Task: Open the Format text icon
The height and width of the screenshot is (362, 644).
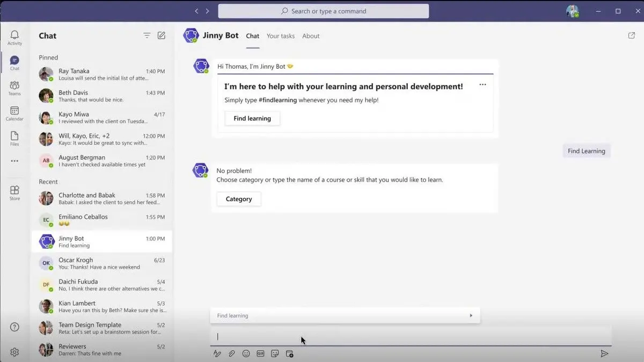Action: tap(217, 353)
